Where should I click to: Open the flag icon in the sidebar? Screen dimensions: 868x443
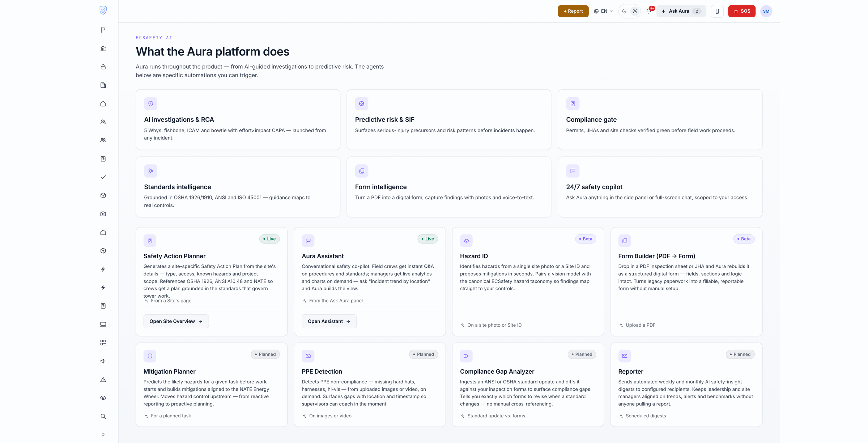click(103, 30)
